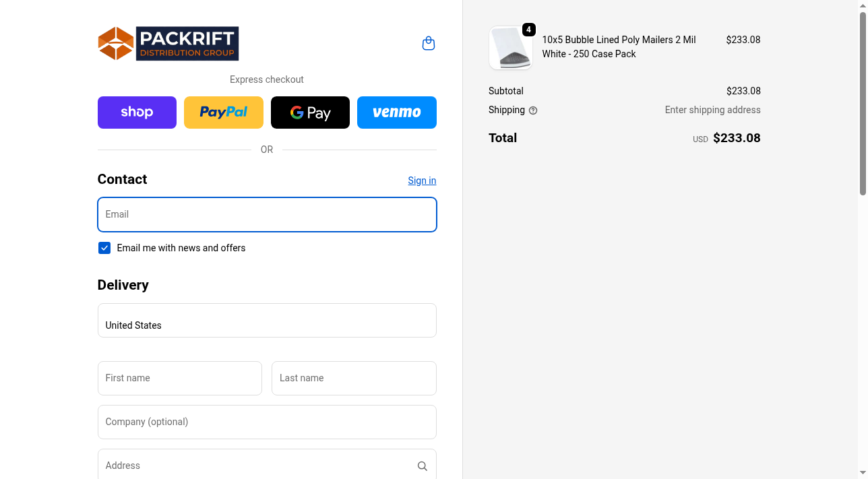Click the product name '10x5 Bubble Lined Poly Mailers'
This screenshot has width=868, height=479.
click(x=619, y=46)
